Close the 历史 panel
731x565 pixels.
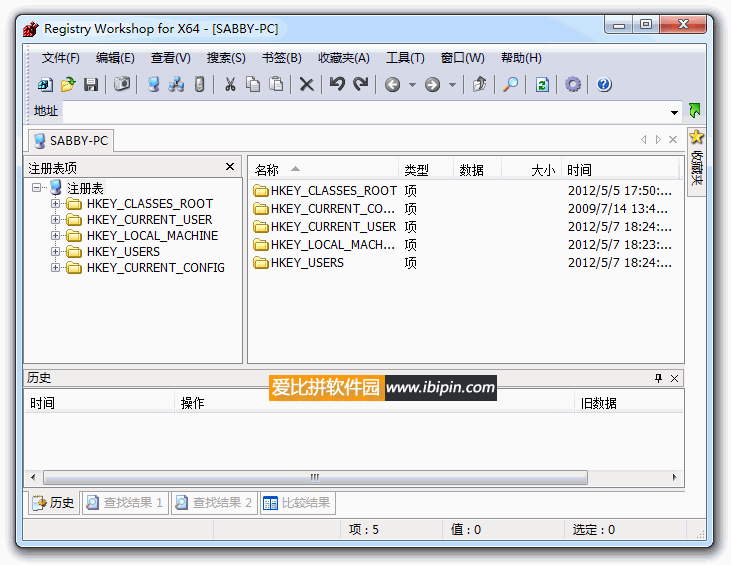[674, 378]
